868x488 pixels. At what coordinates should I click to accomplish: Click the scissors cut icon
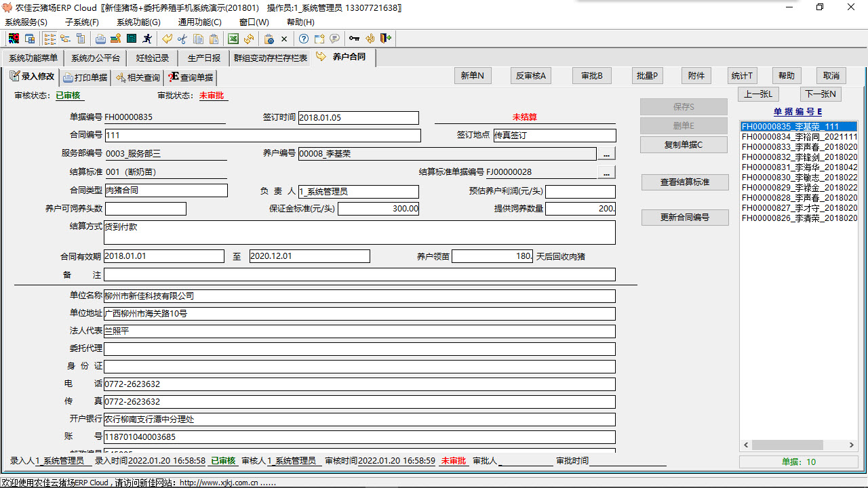pos(182,39)
